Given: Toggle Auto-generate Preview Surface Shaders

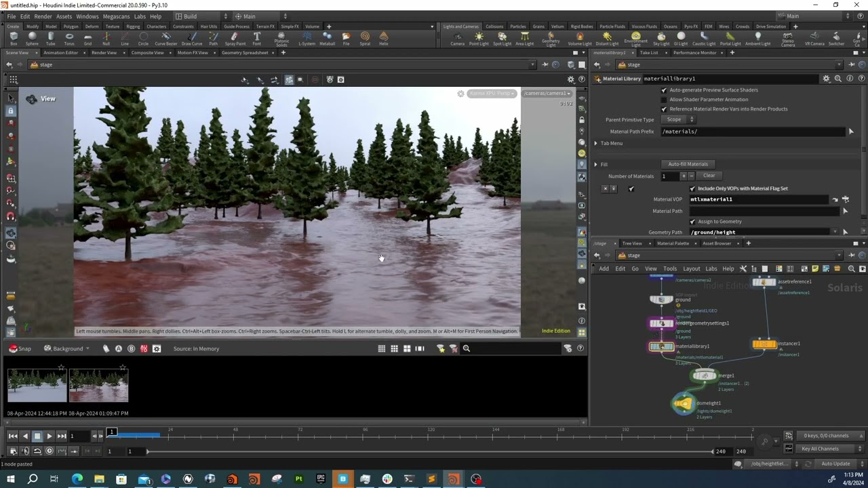Looking at the screenshot, I should pos(664,90).
